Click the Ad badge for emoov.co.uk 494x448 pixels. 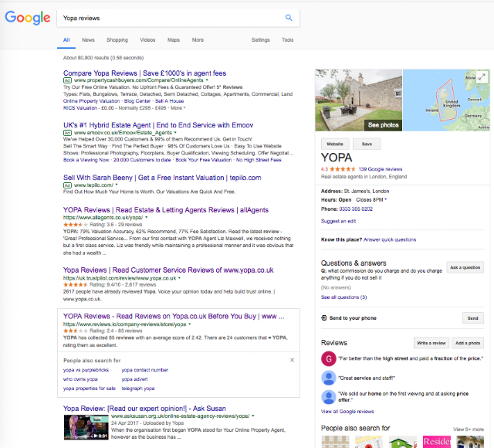coord(67,133)
